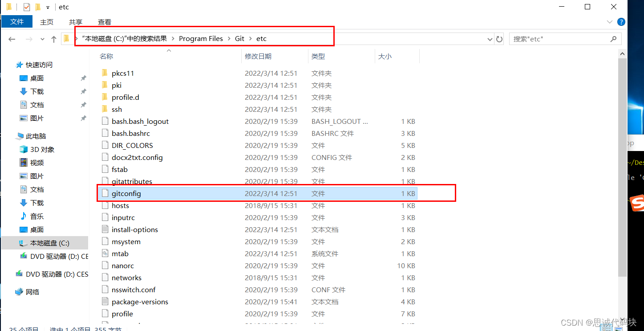
Task: Select the hosts file icon
Action: tap(105, 205)
